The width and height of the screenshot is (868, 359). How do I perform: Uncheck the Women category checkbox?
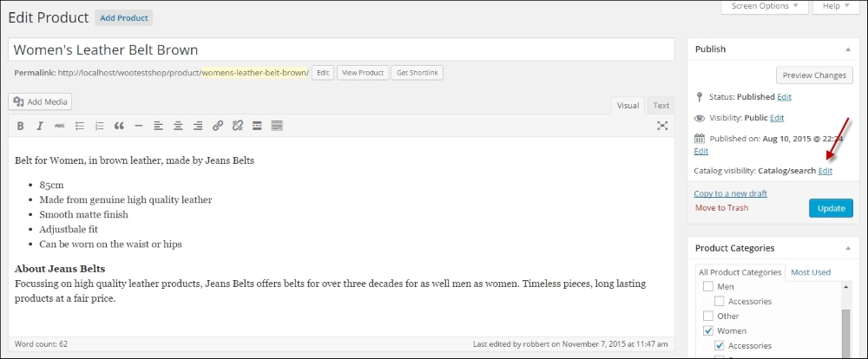coord(708,330)
